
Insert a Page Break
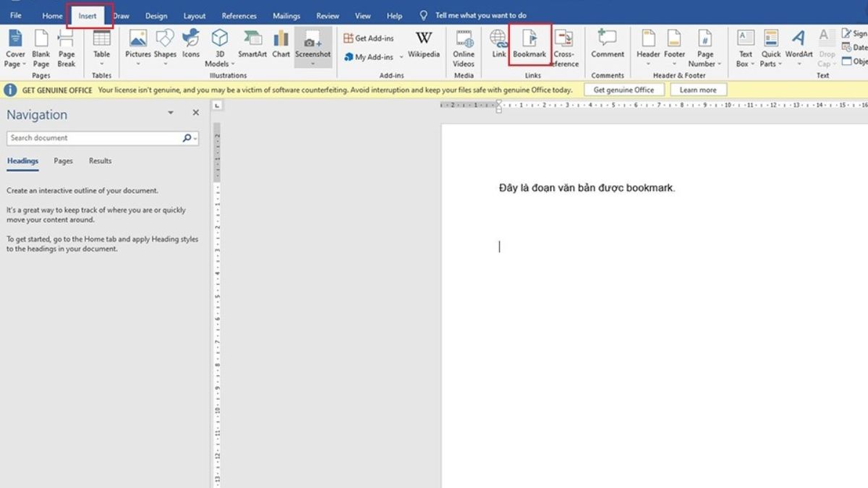(67, 47)
